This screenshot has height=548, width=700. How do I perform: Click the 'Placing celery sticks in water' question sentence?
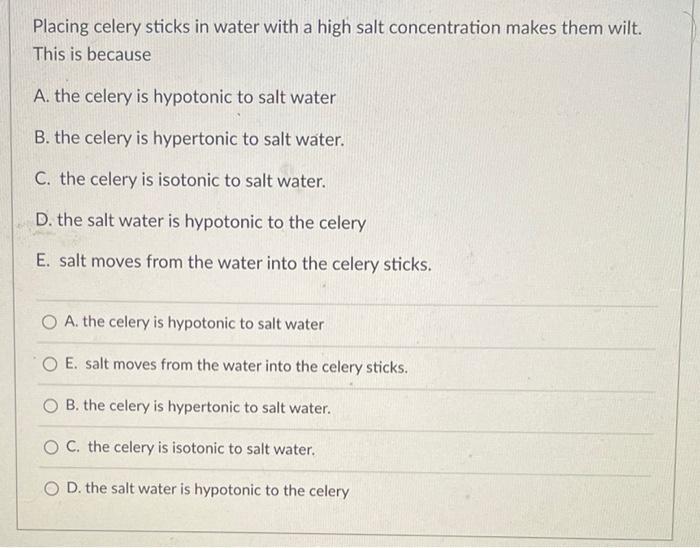[x=338, y=28]
